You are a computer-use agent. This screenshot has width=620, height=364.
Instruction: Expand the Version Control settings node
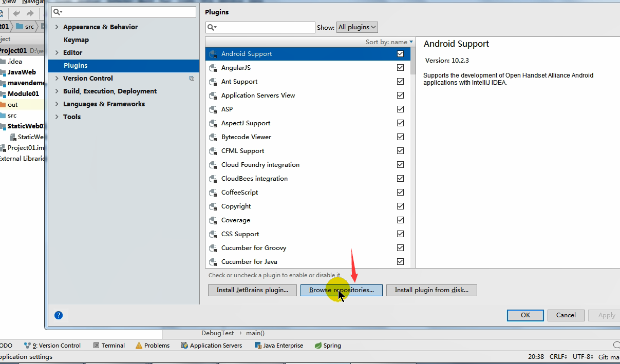[x=57, y=79]
